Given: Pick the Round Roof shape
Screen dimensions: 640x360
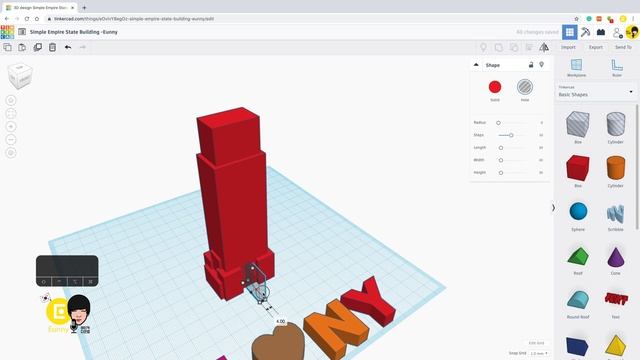Looking at the screenshot, I should click(578, 300).
